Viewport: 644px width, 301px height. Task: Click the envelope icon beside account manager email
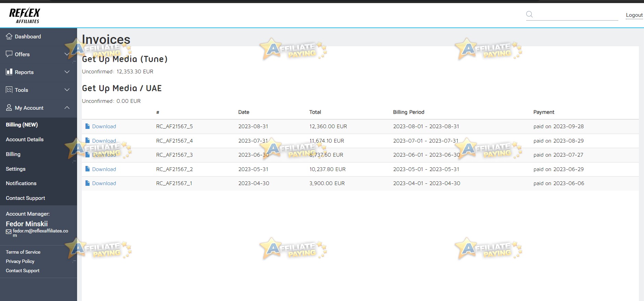click(9, 232)
